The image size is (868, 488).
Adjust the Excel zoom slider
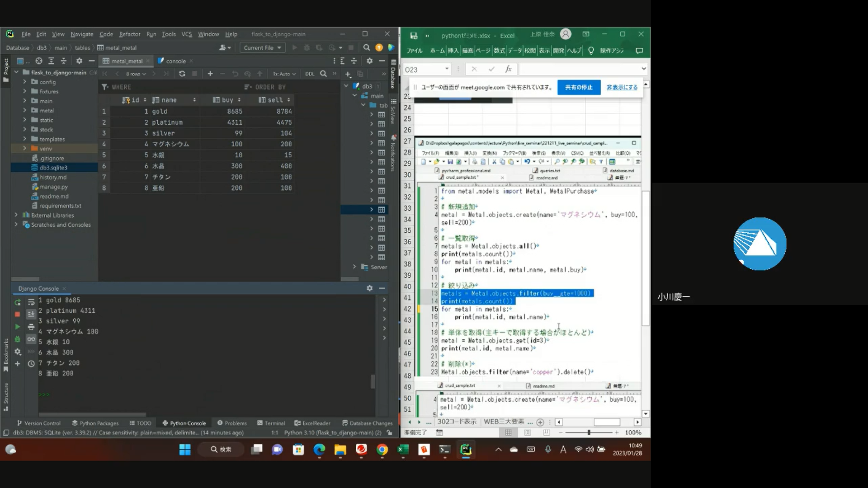pyautogui.click(x=589, y=432)
